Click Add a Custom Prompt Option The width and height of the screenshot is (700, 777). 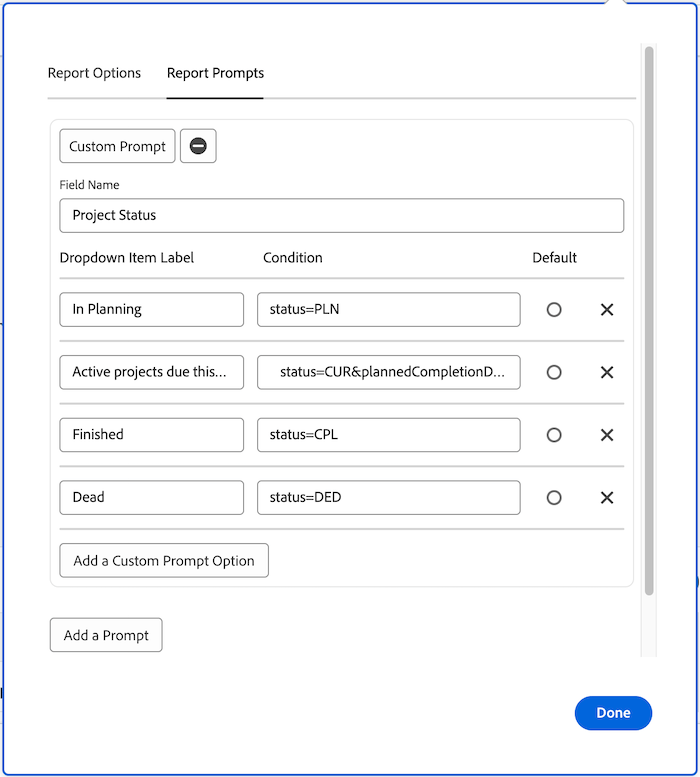[x=164, y=561]
